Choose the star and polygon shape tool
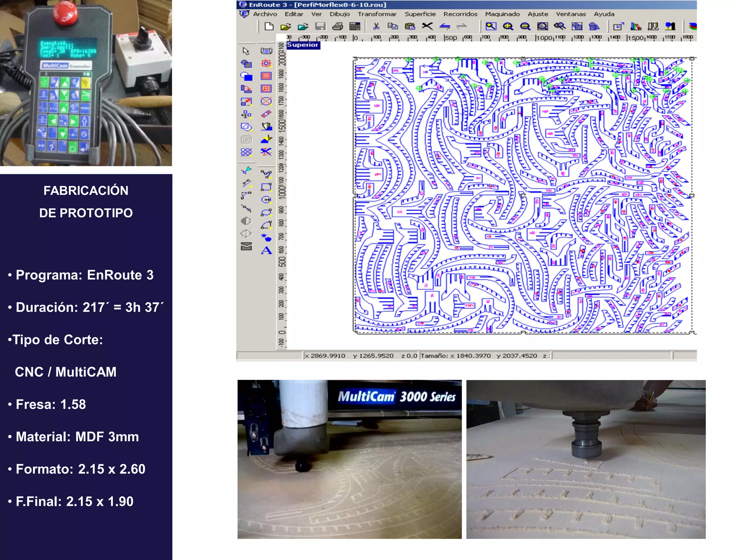Image resolution: width=747 pixels, height=560 pixels. pos(266,238)
